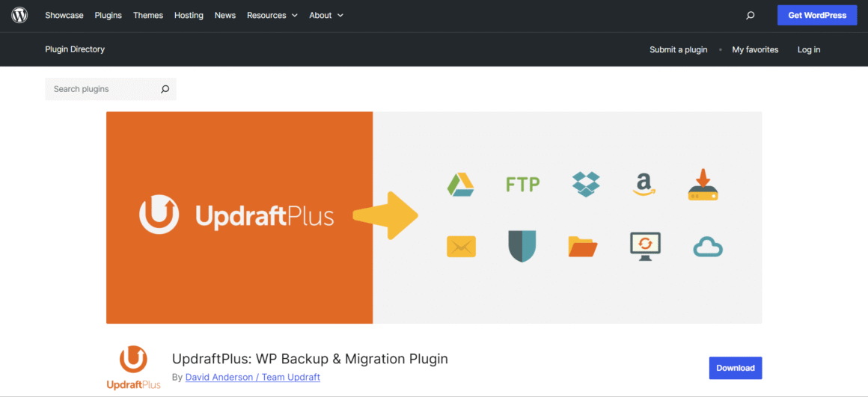Click the yellow arrow in banner
The height and width of the screenshot is (397, 868).
coord(386,215)
